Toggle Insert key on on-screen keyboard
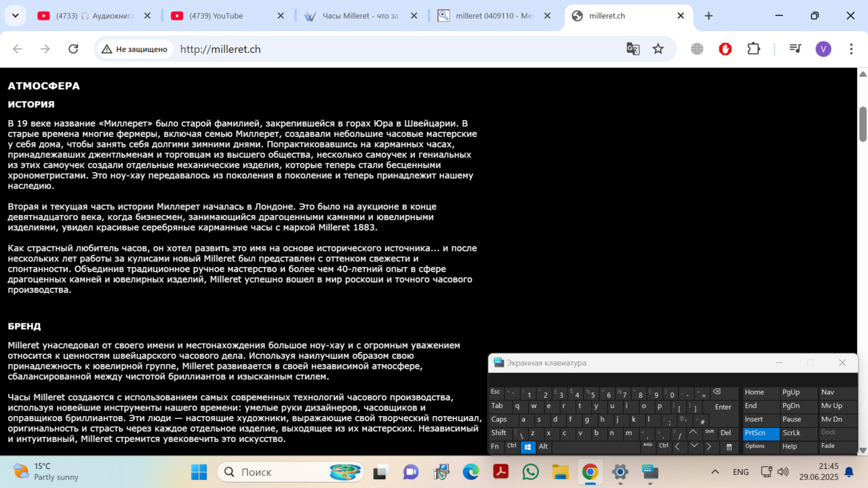The width and height of the screenshot is (868, 488). point(760,420)
